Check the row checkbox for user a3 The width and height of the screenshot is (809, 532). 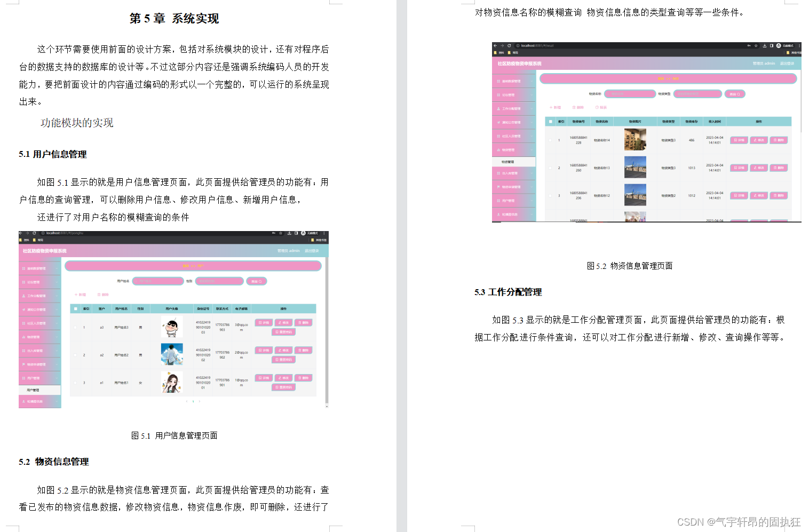(x=75, y=328)
